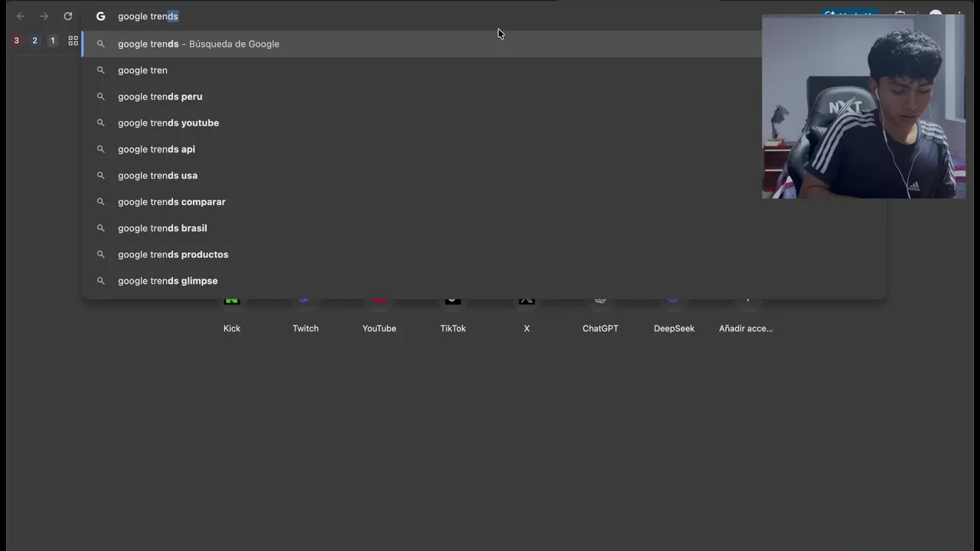Choose the 'google tren' suggestion
Screen dimensions: 980x551
point(484,70)
